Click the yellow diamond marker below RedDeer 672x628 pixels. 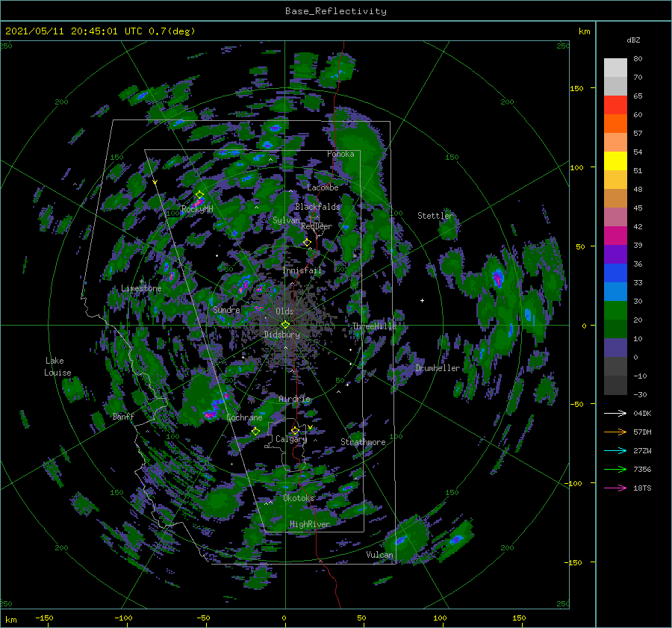(307, 243)
